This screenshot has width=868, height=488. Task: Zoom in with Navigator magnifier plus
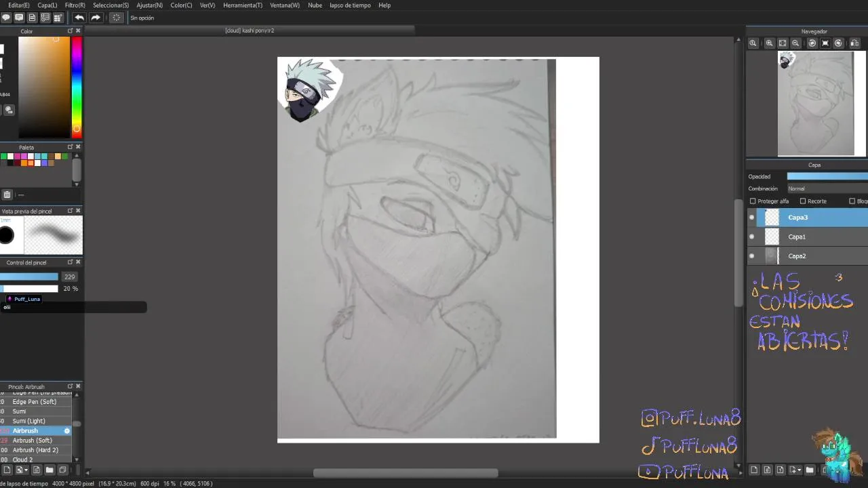click(769, 43)
